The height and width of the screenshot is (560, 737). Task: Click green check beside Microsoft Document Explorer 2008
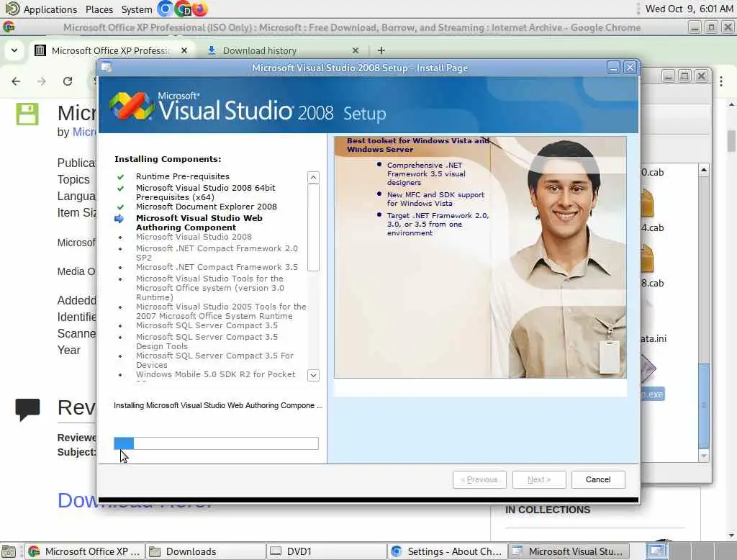coord(120,207)
